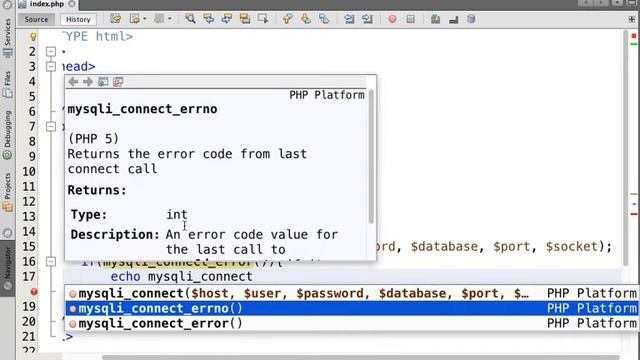Click Find Previous Occurrence icon
This screenshot has width=640, height=360.
pos(208,19)
